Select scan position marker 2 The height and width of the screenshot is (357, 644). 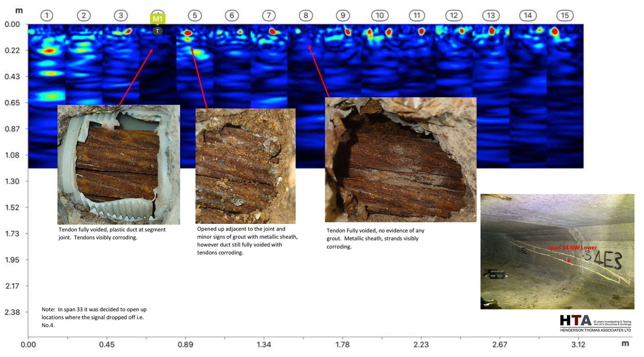pos(84,16)
